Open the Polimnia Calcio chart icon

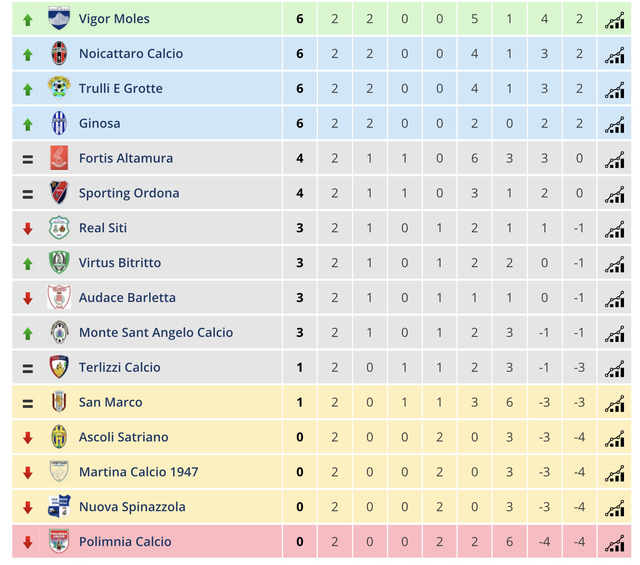[613, 542]
